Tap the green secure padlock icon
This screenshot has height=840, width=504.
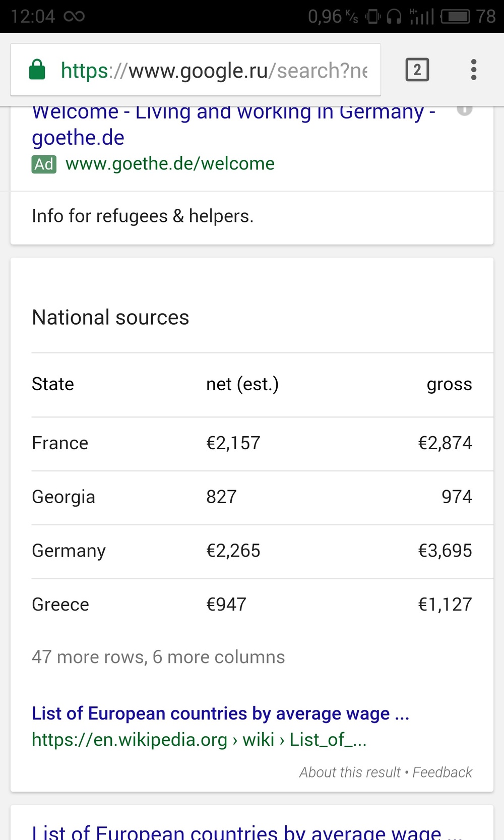pos(37,70)
